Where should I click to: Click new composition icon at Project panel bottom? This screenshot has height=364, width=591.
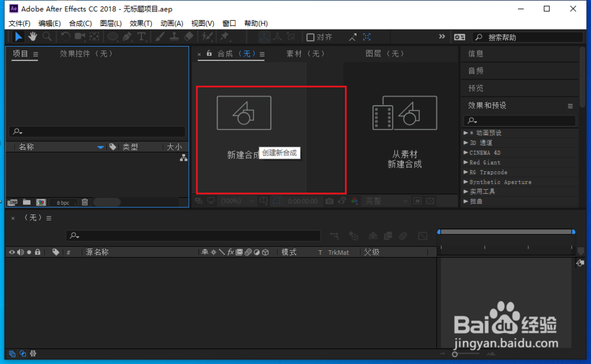click(41, 202)
